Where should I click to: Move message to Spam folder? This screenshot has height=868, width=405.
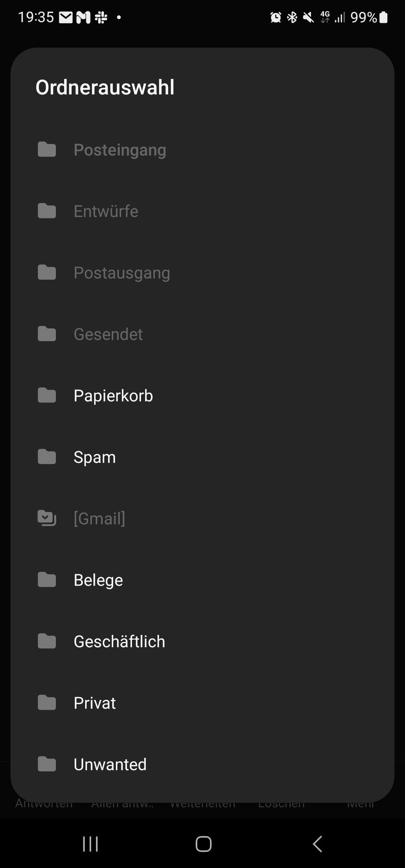202,457
